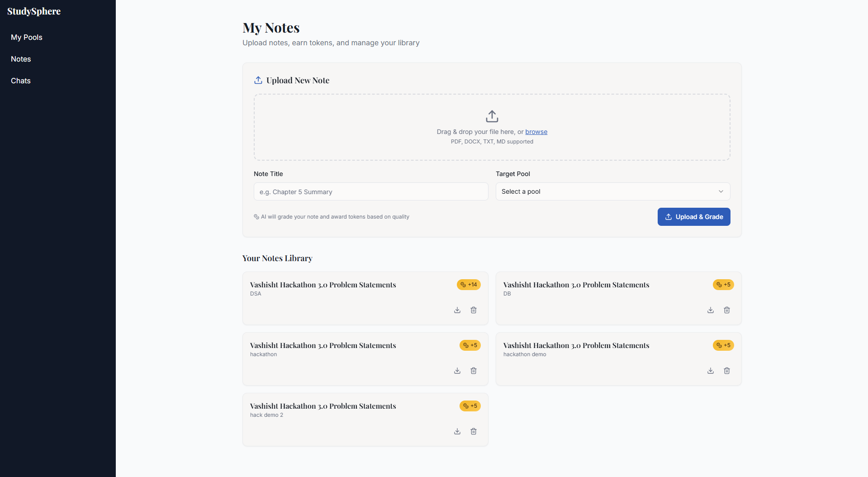Click the drag and drop file area

point(492,127)
